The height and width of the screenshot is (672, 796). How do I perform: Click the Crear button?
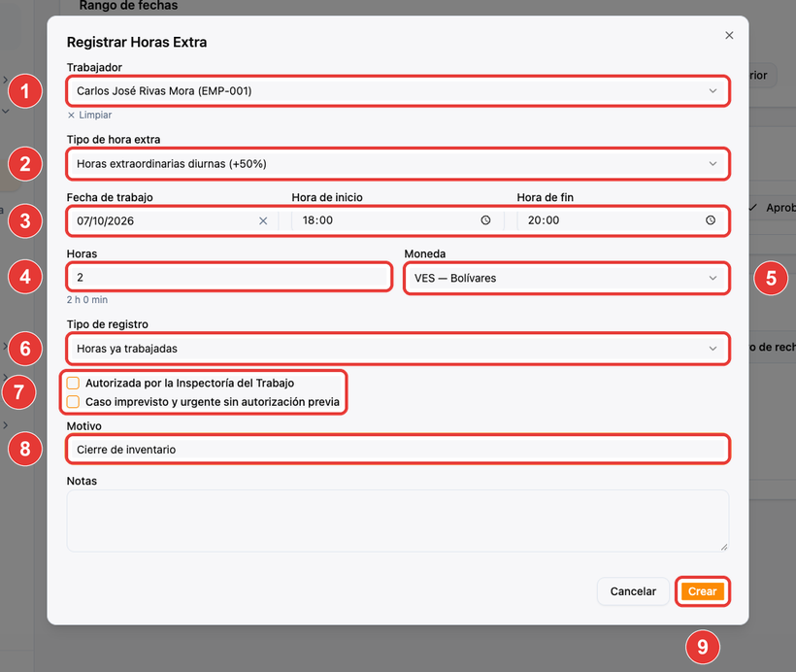tap(702, 591)
